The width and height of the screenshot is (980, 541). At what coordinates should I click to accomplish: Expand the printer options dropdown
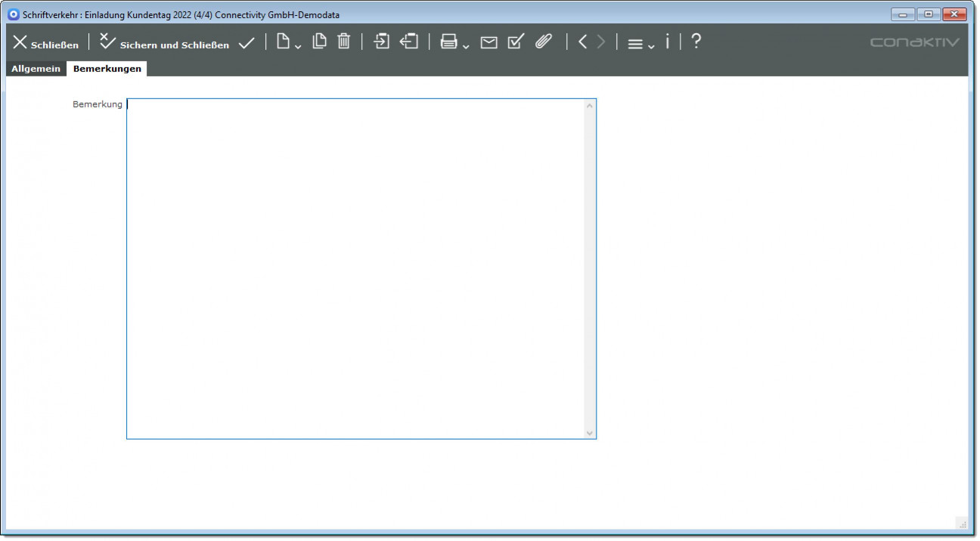[x=454, y=43]
